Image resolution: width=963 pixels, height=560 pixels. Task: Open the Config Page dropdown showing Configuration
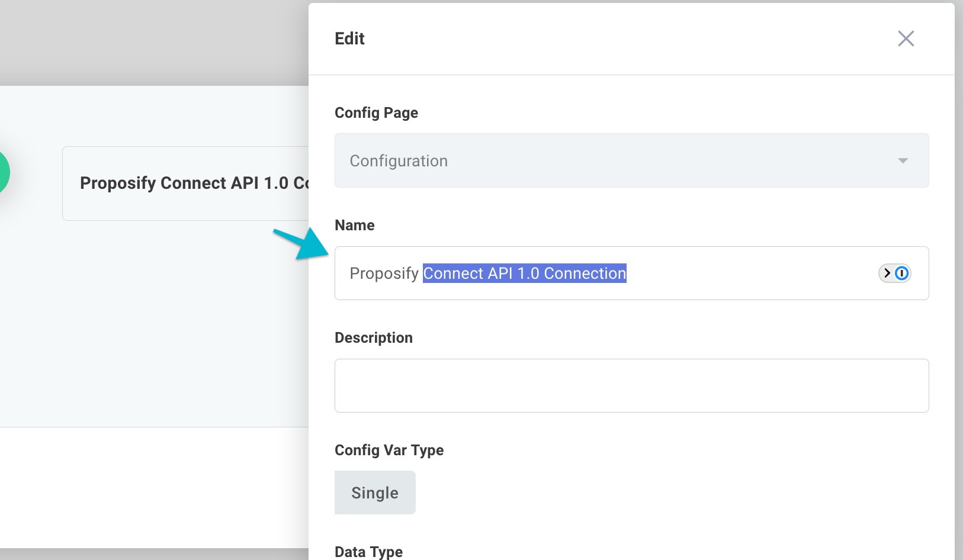(x=631, y=160)
